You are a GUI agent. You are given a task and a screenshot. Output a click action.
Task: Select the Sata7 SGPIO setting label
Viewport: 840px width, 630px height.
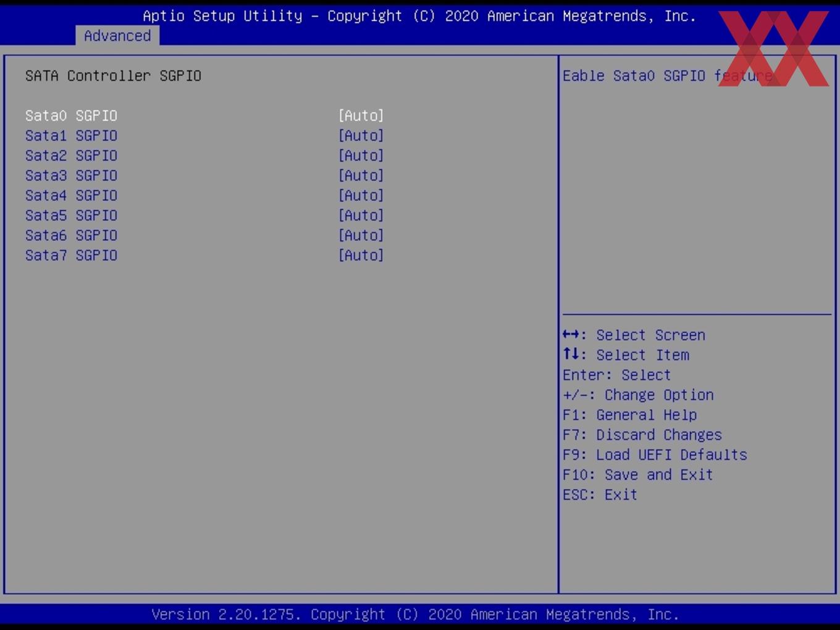71,255
